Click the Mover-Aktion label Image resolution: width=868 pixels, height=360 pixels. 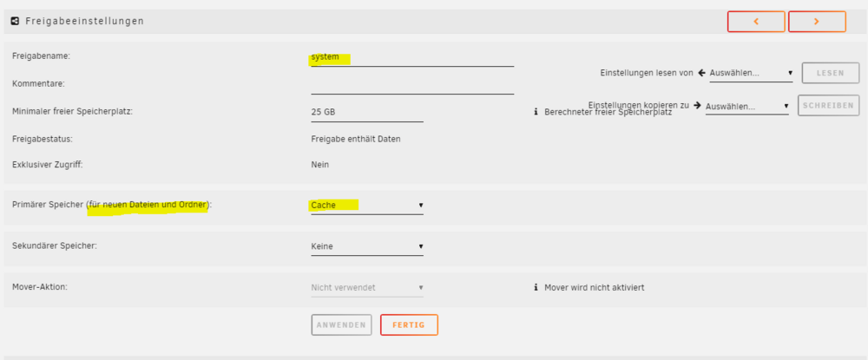pos(40,286)
